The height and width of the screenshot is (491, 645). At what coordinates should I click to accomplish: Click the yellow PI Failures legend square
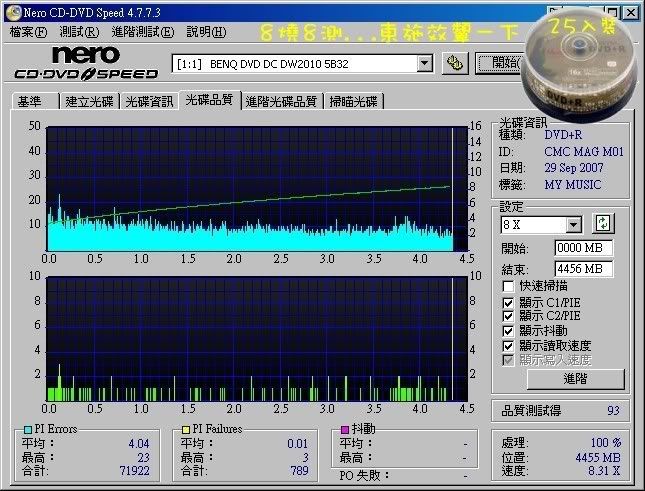coord(186,430)
